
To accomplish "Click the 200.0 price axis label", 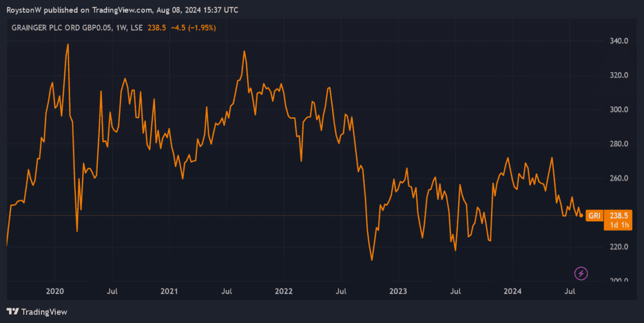I will click(619, 281).
